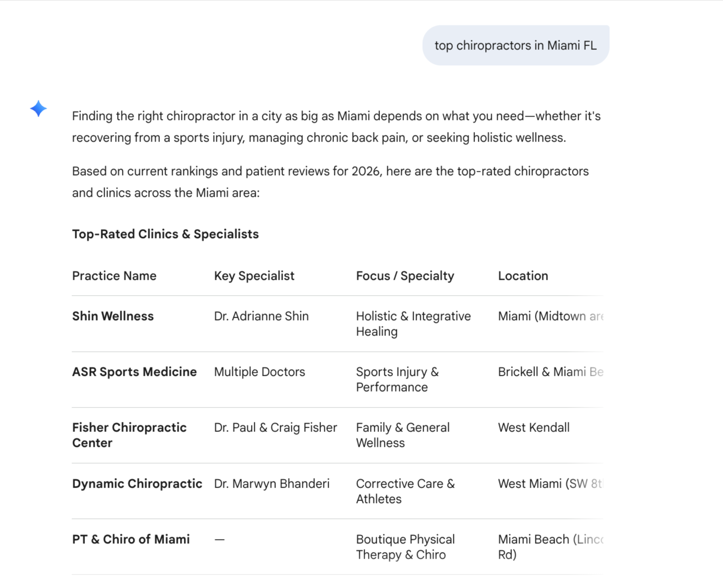Screen dimensions: 723x588
Task: Select the 'ASR Sports Medicine' practice name
Action: 134,372
